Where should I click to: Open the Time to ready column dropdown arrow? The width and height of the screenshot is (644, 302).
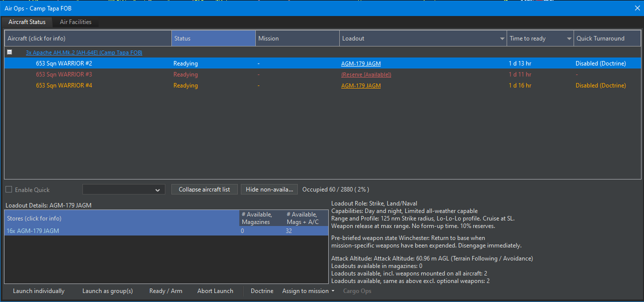tap(569, 38)
